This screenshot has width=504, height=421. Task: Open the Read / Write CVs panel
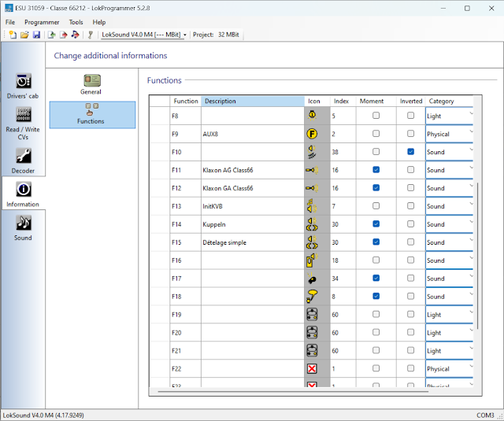click(23, 124)
